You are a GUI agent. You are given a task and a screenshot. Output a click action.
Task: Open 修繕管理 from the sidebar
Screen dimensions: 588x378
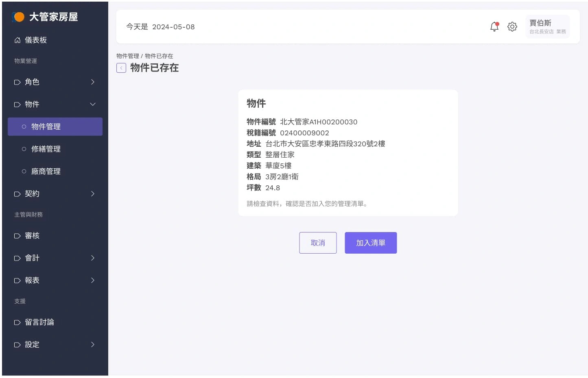pos(46,149)
